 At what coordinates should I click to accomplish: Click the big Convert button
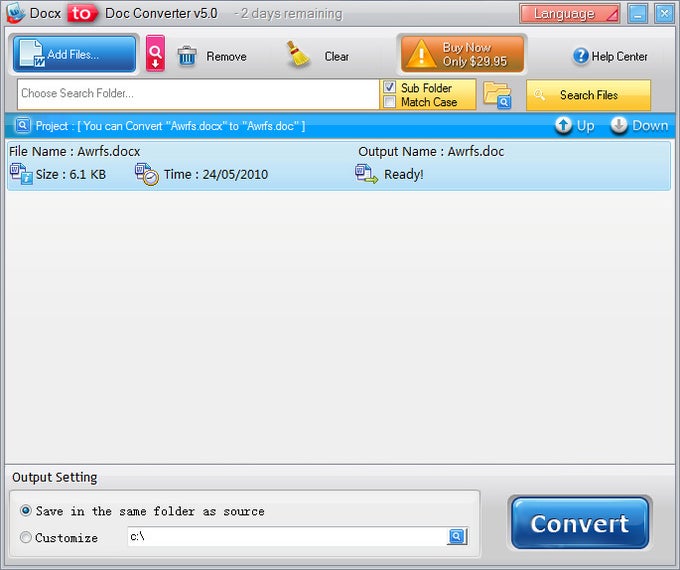pyautogui.click(x=580, y=523)
